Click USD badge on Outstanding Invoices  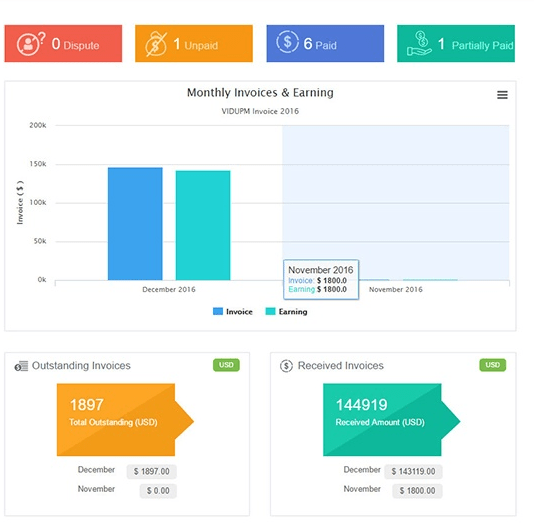click(226, 365)
